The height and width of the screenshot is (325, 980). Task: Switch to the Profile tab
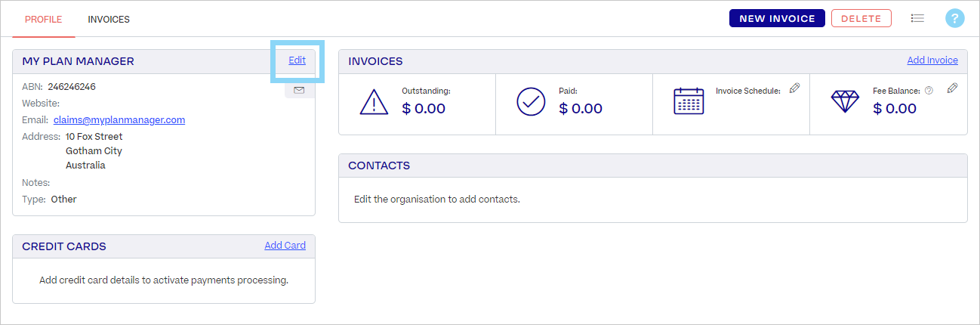point(44,19)
